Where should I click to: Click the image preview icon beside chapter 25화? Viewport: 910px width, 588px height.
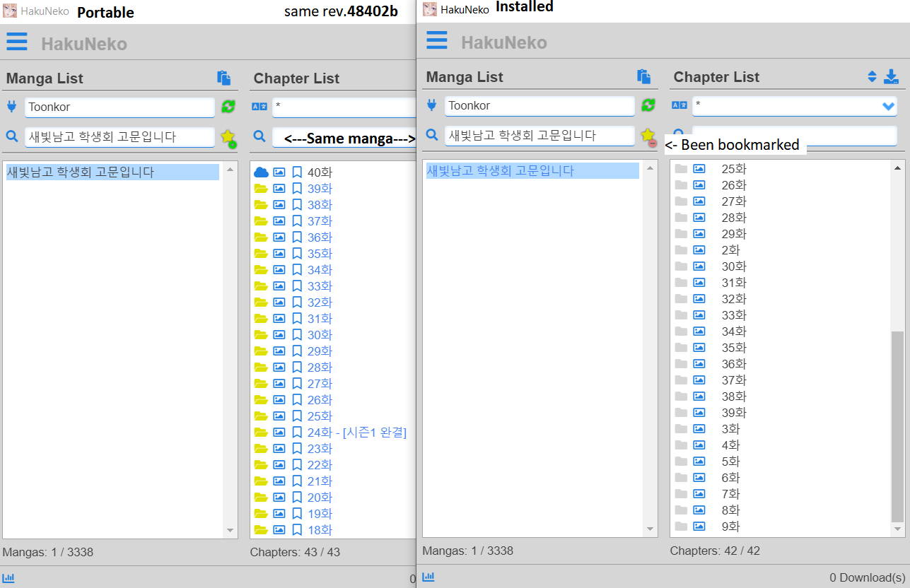coord(699,168)
